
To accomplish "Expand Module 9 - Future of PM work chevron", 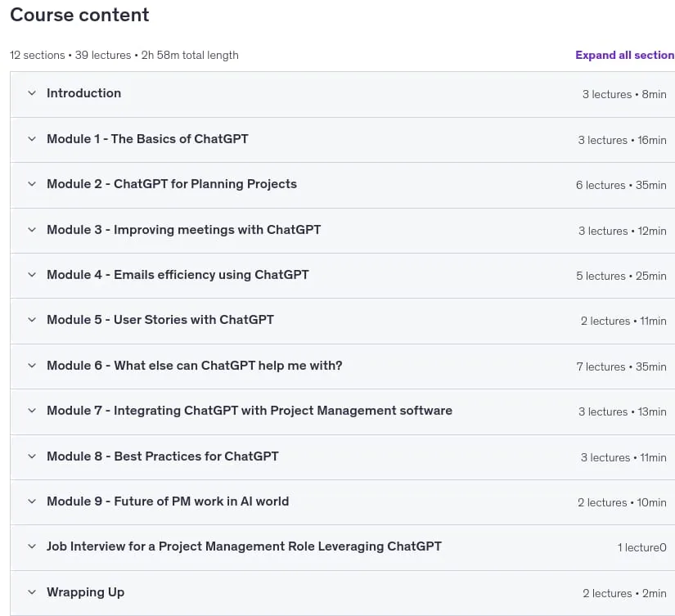I will pyautogui.click(x=32, y=501).
